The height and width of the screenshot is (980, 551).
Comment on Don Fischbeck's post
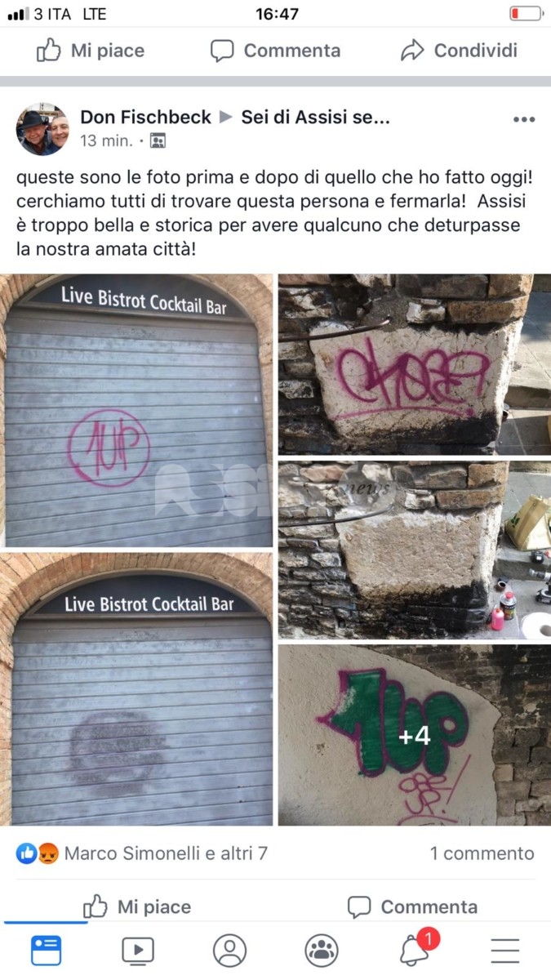412,906
